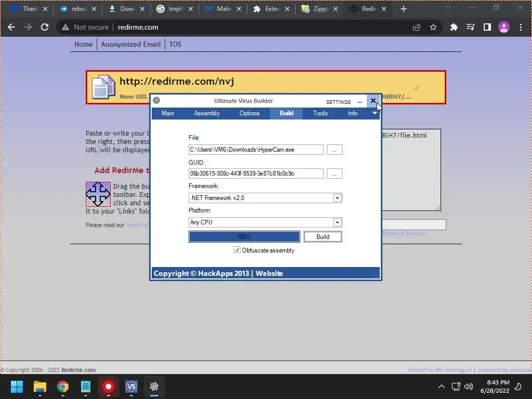Screen dimensions: 532x399
Task: Click the RedirMe four-arrow bookmarklet icon
Action: 98,194
